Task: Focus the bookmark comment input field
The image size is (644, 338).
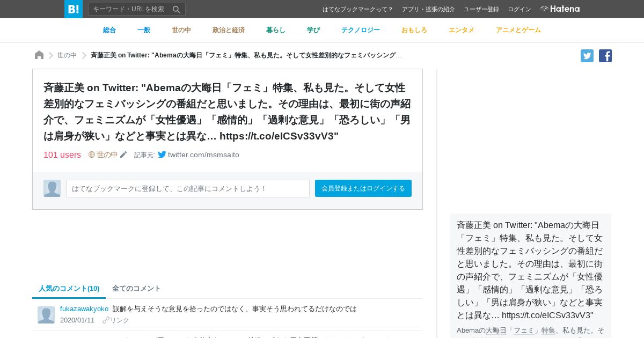Action: click(x=188, y=188)
